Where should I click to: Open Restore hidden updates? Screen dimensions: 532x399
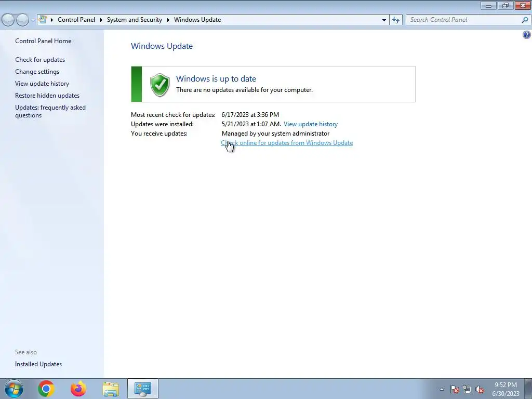(47, 96)
